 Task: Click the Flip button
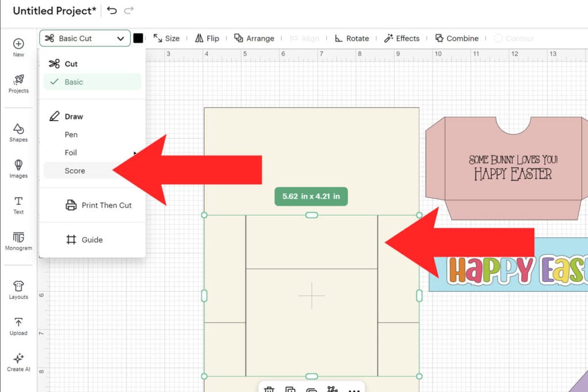click(207, 38)
